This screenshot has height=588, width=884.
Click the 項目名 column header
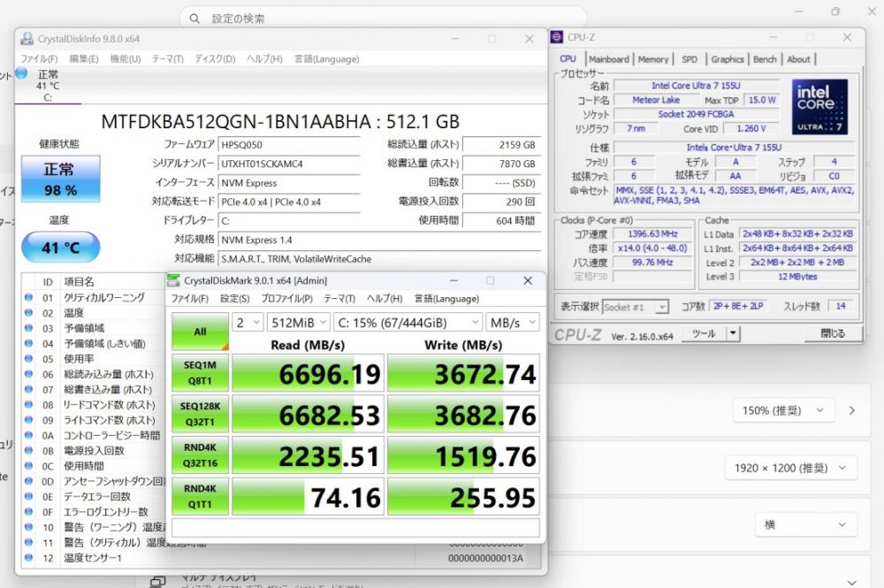click(79, 281)
